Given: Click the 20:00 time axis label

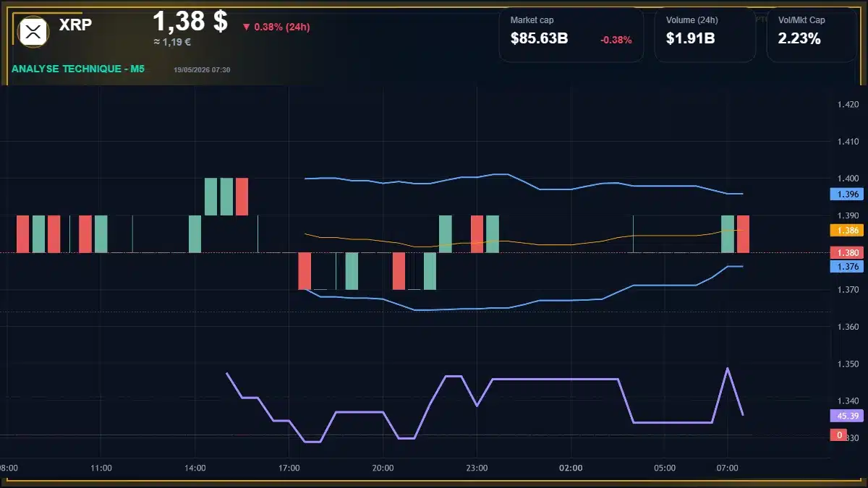Looking at the screenshot, I should coord(383,468).
